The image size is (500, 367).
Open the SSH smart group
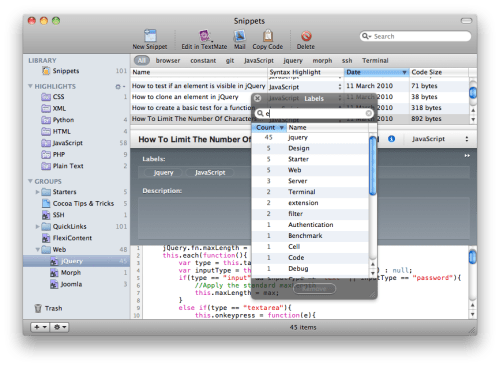(58, 215)
